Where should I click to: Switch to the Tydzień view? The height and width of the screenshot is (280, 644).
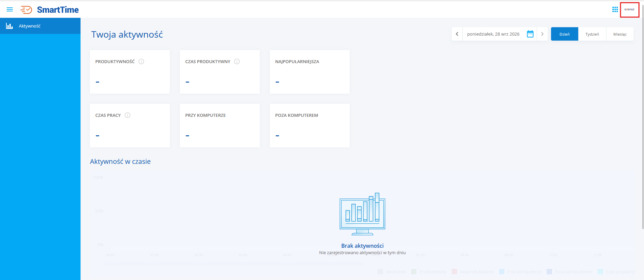[x=592, y=34]
